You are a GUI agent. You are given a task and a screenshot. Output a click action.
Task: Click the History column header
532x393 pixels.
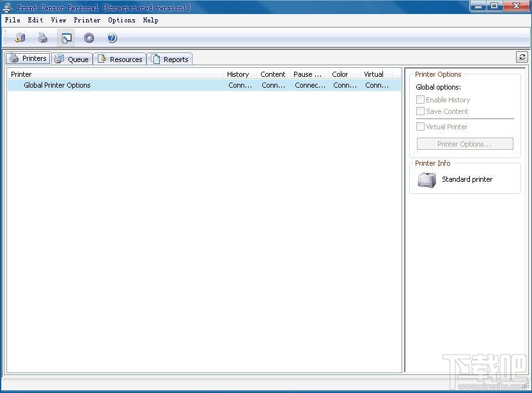click(240, 74)
